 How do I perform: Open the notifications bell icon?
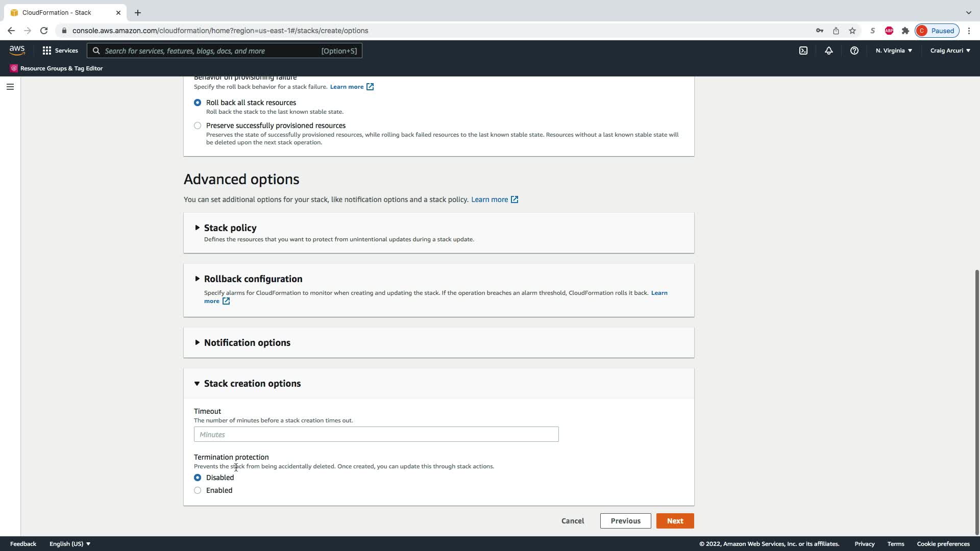[828, 51]
